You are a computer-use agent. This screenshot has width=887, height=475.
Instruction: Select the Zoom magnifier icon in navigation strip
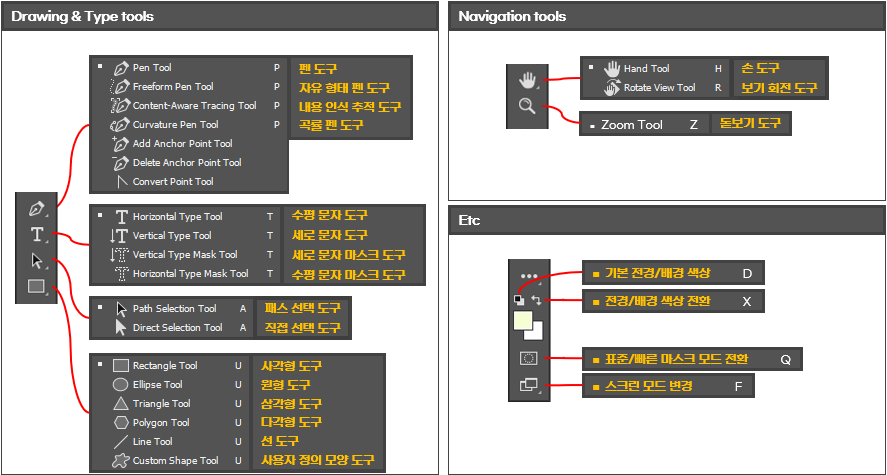point(527,106)
